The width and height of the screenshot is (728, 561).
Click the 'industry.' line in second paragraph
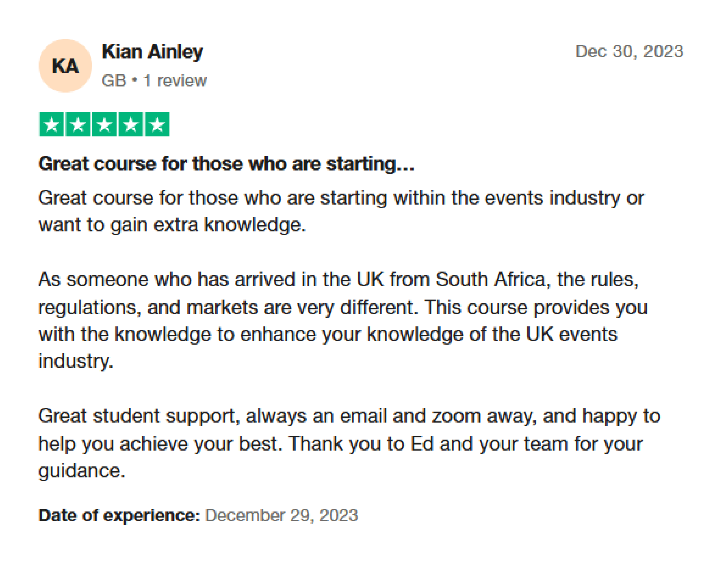click(76, 361)
